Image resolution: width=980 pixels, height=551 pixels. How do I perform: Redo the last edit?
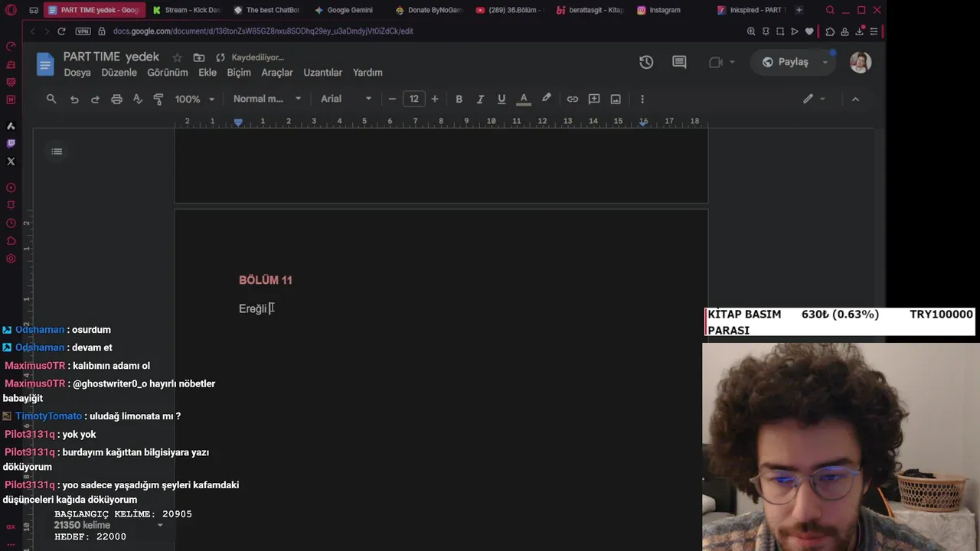click(x=95, y=99)
